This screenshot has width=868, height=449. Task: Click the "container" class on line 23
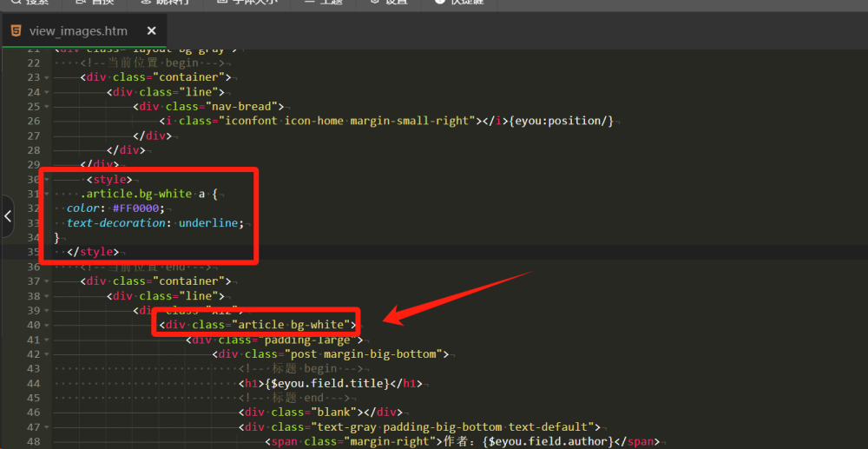coord(188,77)
